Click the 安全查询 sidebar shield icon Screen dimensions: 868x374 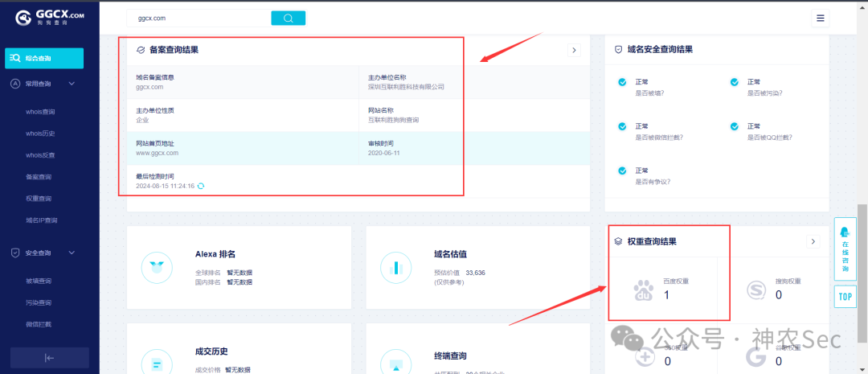(15, 253)
